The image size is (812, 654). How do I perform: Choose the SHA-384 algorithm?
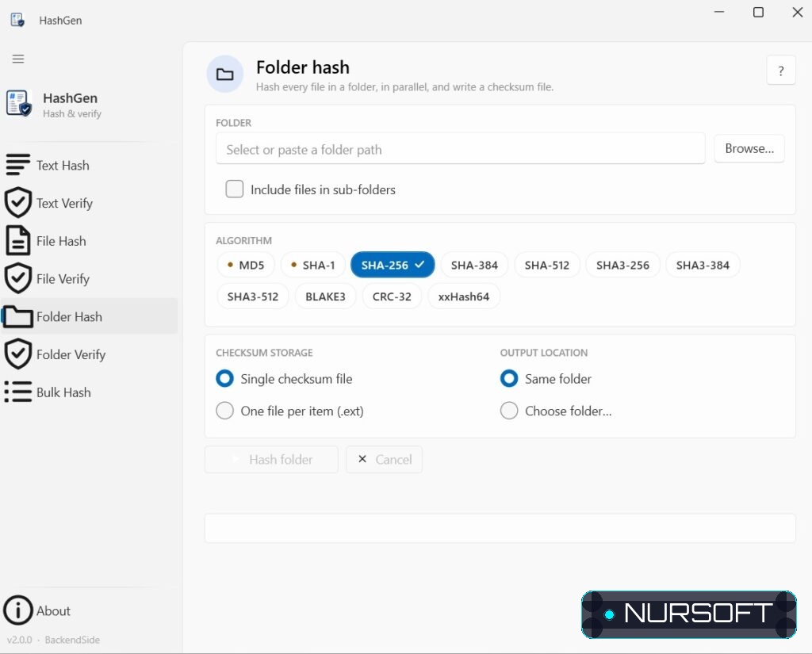[474, 265]
